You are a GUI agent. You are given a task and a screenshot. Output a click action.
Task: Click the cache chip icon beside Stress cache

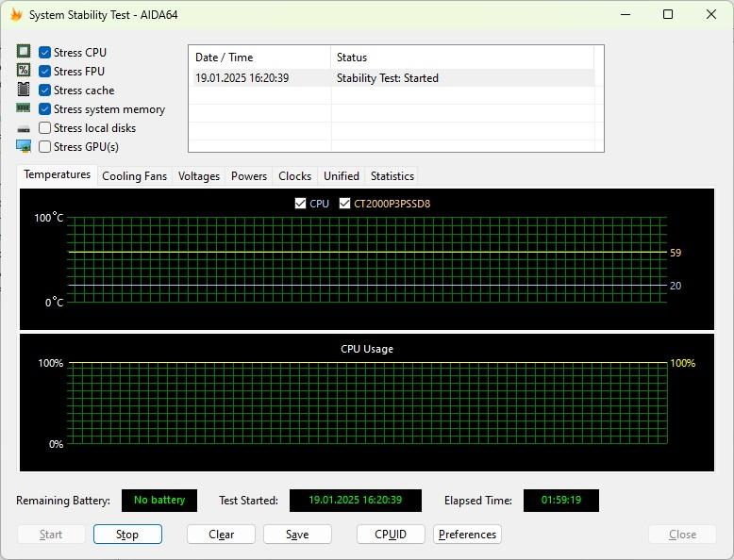pos(24,89)
